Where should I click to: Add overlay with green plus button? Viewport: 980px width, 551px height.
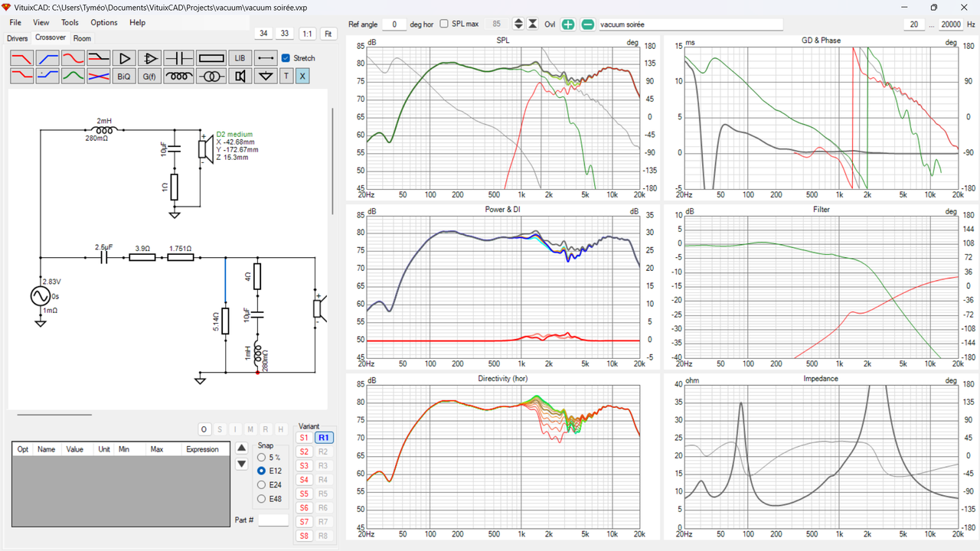(x=568, y=24)
